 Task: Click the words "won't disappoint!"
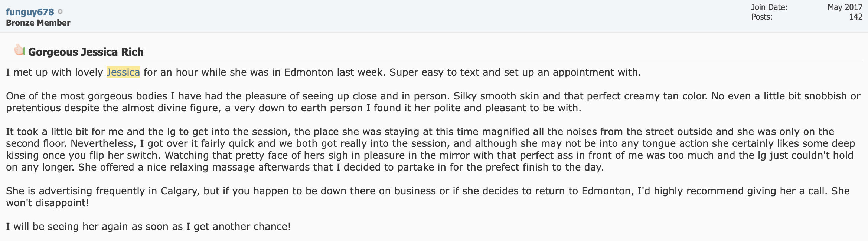[x=48, y=203]
